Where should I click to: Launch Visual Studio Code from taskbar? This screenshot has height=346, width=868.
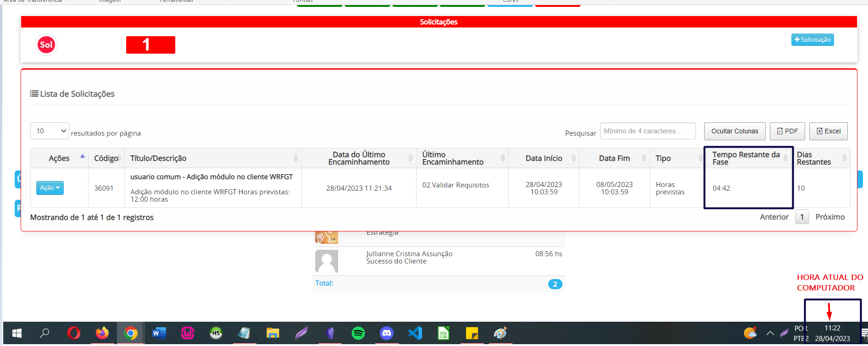pyautogui.click(x=415, y=333)
